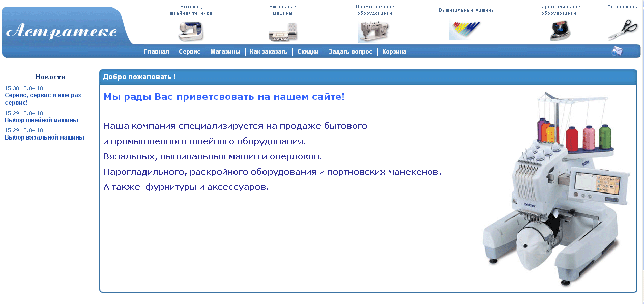Open the Корзина shopping cart link
Image resolution: width=644 pixels, height=304 pixels.
tap(394, 52)
